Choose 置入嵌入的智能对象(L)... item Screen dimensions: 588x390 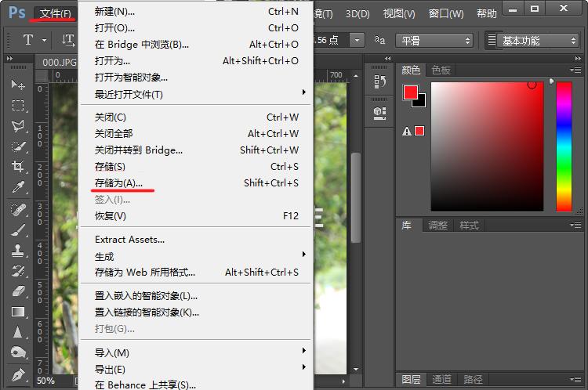197,296
